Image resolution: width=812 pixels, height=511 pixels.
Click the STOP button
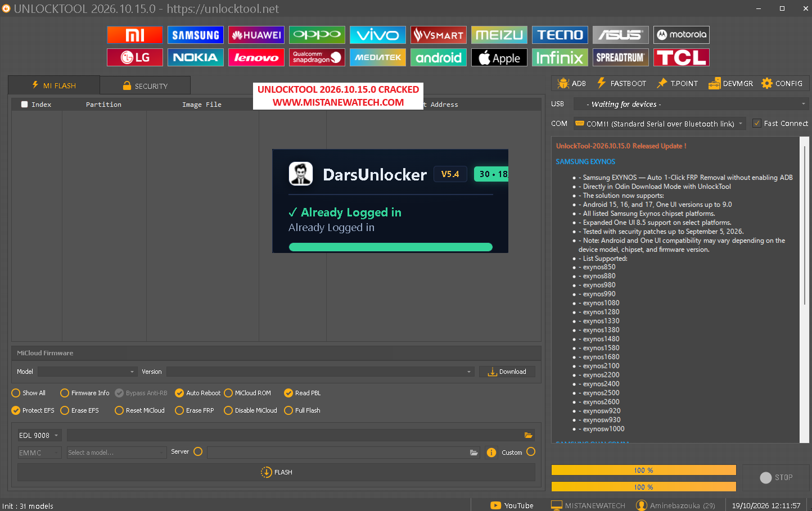pyautogui.click(x=776, y=477)
